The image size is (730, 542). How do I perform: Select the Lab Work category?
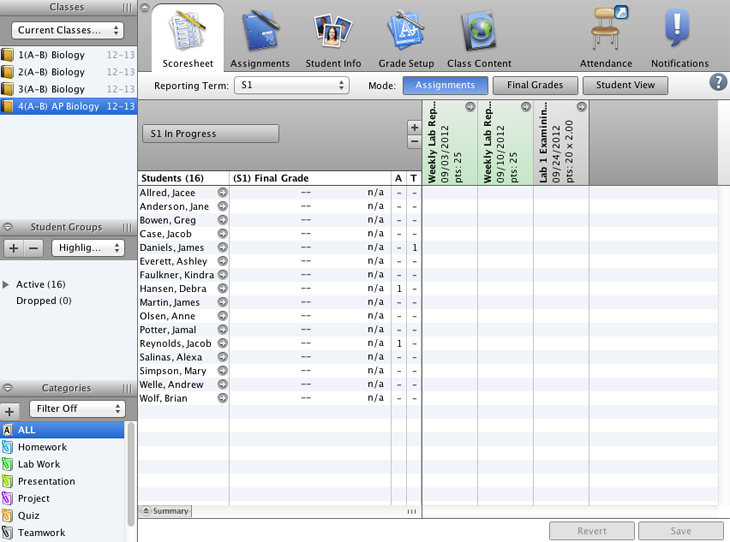tap(39, 464)
